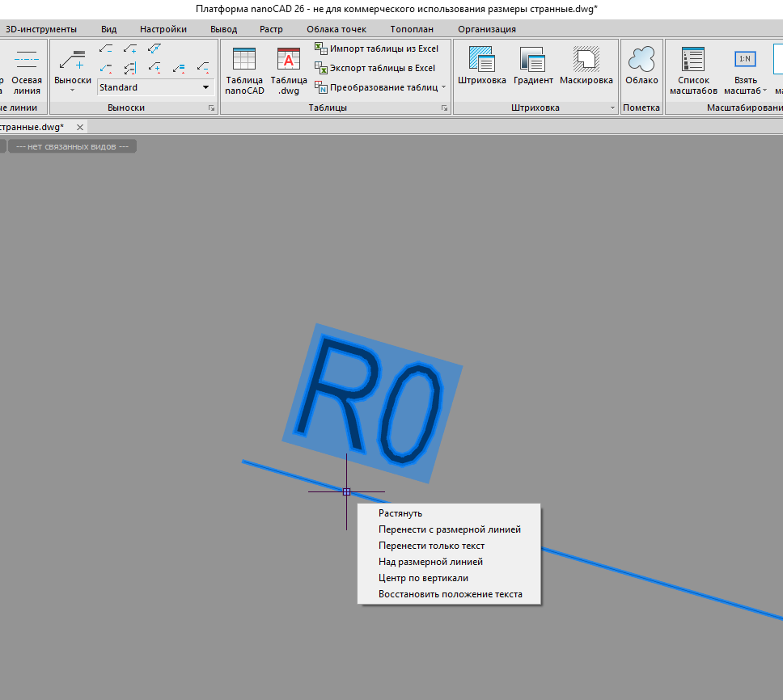This screenshot has width=783, height=700.
Task: Expand the Преобразование таблиц dropdown
Action: [443, 87]
